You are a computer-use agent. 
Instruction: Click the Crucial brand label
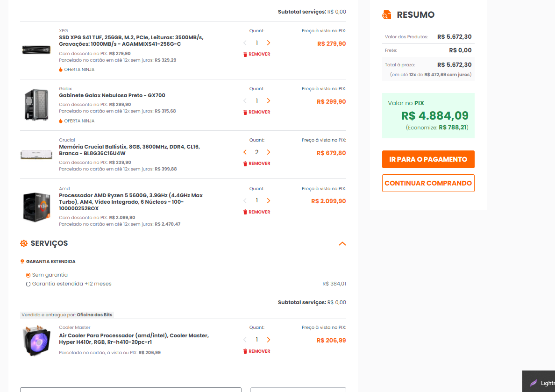(x=67, y=140)
